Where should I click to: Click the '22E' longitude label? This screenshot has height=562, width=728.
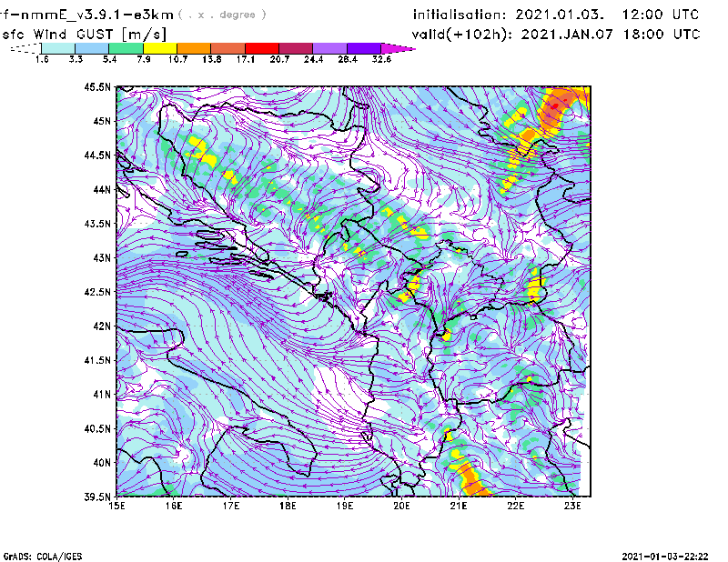point(516,506)
